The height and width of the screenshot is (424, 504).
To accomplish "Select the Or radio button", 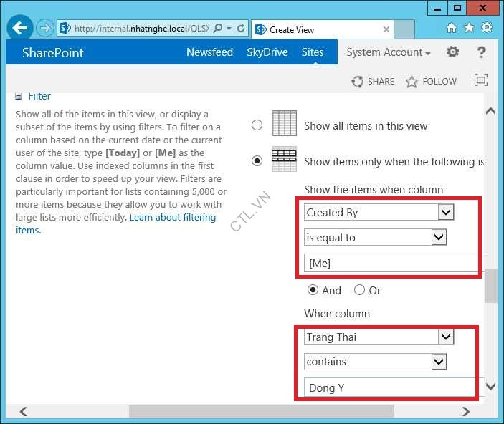I will pos(359,290).
